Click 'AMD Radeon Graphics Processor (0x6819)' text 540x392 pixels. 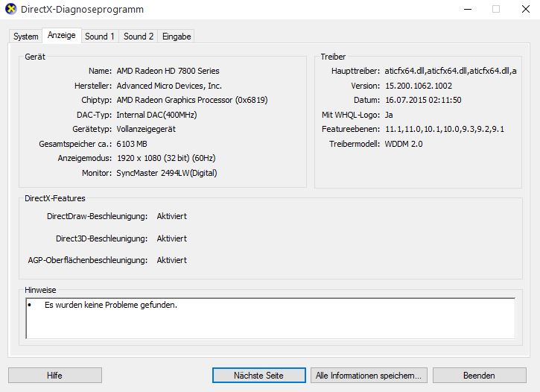(x=192, y=100)
